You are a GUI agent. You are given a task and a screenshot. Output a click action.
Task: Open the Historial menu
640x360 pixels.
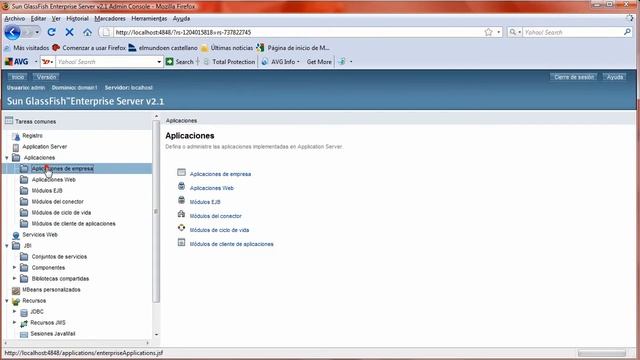[77, 19]
